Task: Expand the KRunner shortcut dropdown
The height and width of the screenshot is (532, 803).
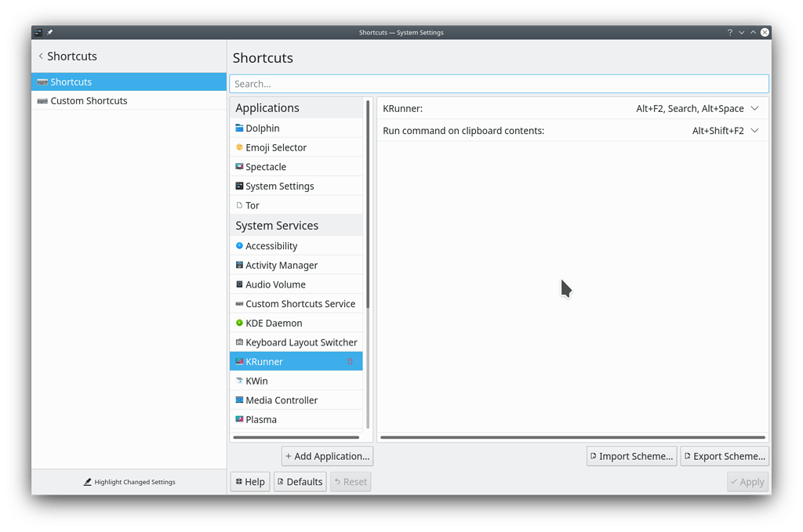Action: tap(755, 108)
